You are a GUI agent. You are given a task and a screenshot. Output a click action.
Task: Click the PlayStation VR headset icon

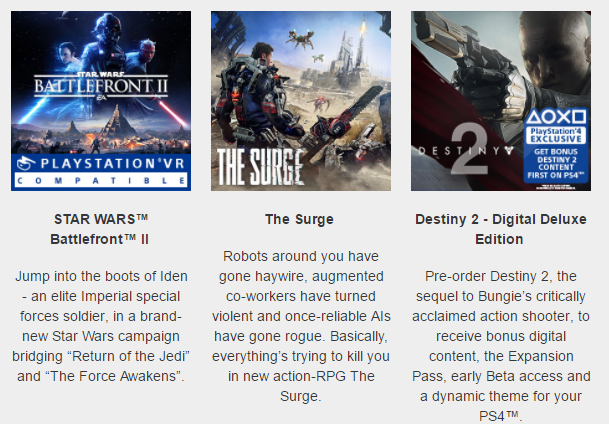(x=26, y=163)
